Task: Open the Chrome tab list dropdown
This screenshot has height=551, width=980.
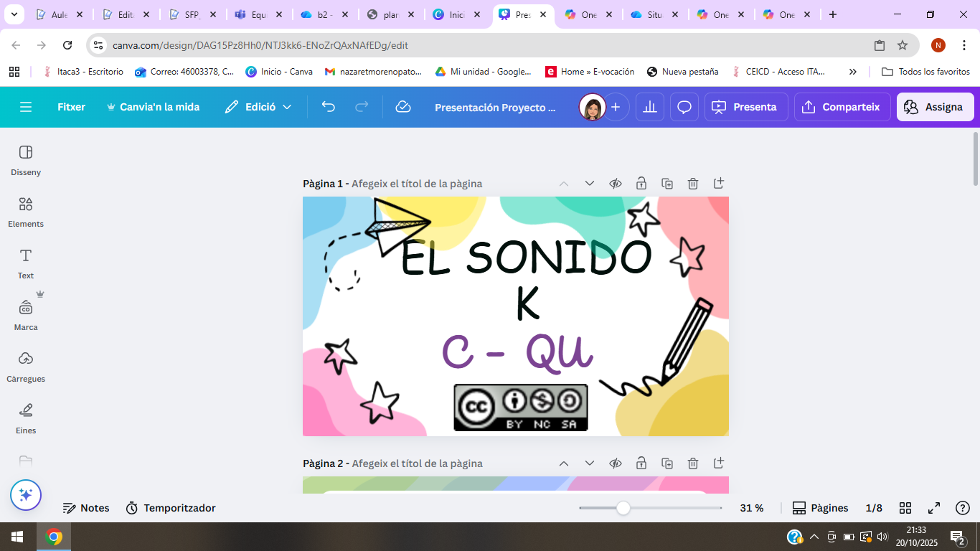Action: tap(15, 14)
